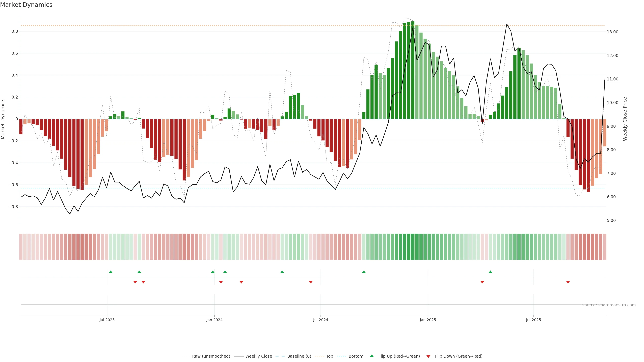Click the source: sharemaestro.com text
The image size is (644, 362).
pos(609,305)
